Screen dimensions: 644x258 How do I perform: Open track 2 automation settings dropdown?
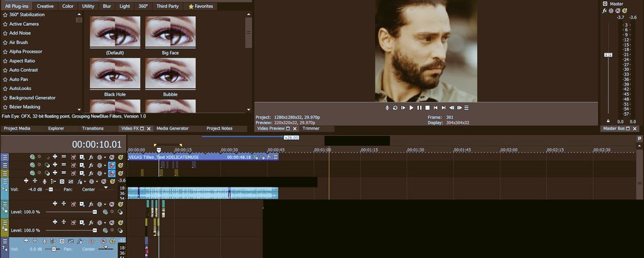(x=105, y=165)
